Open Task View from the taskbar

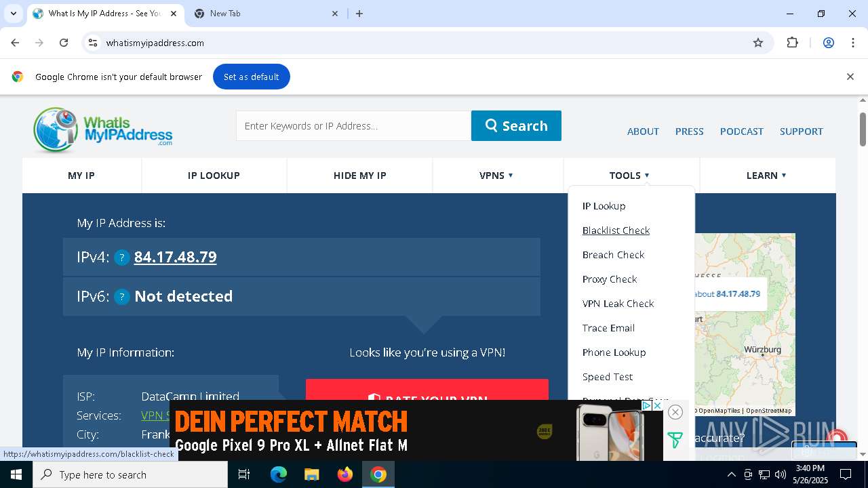(x=244, y=474)
